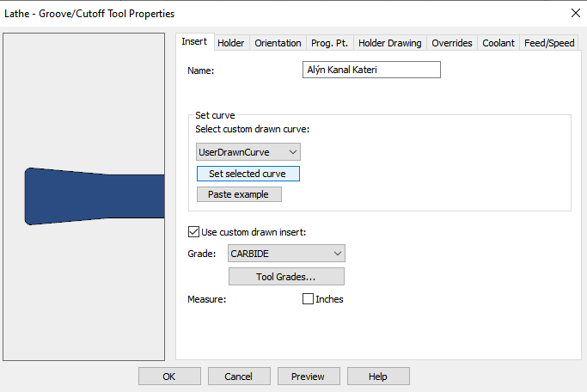Click the Preview button
Viewport: 587px width, 392px height.
(x=308, y=377)
